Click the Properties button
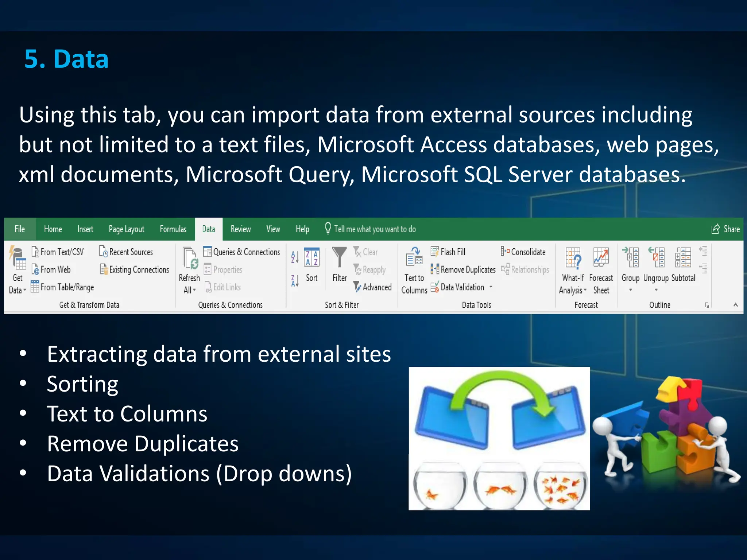747x560 pixels. click(223, 269)
